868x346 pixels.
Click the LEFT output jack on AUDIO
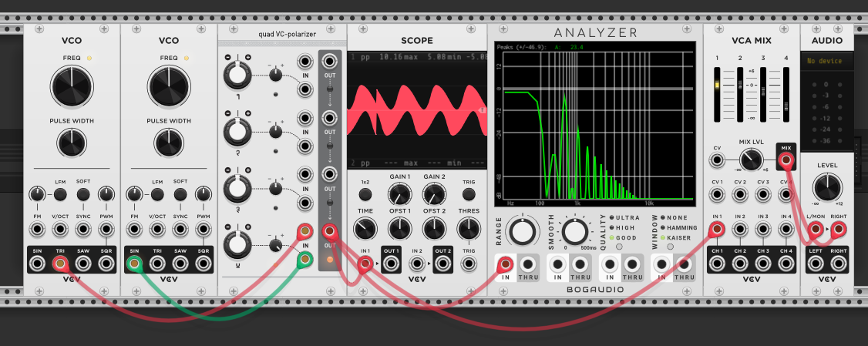pyautogui.click(x=816, y=264)
